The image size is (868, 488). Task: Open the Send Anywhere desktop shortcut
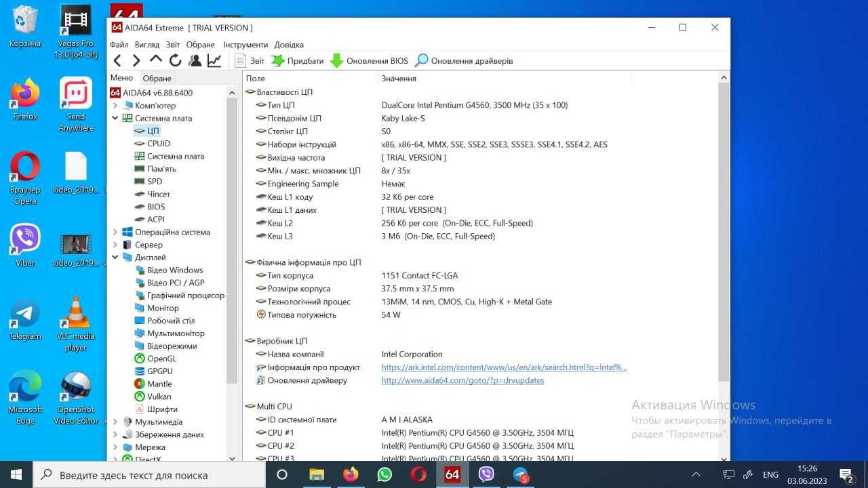[76, 104]
